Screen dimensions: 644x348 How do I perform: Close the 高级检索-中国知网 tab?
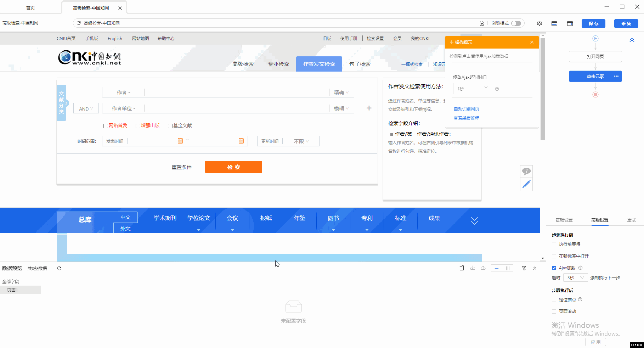point(120,8)
